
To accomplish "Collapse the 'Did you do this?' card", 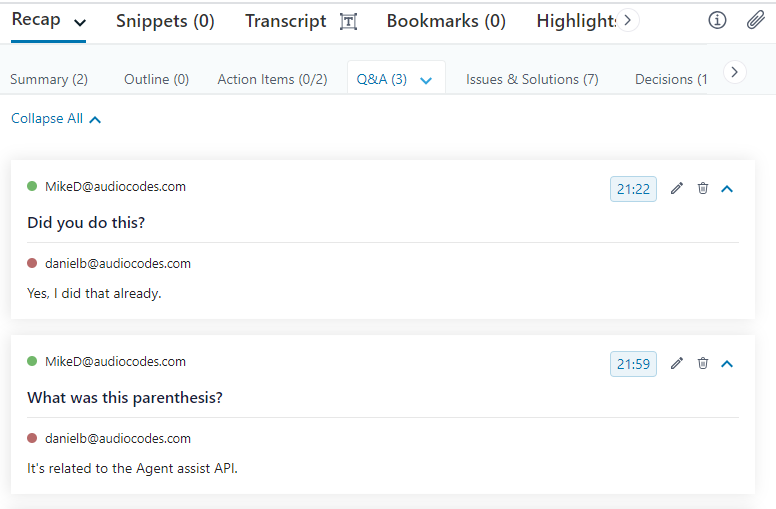I will pos(727,188).
